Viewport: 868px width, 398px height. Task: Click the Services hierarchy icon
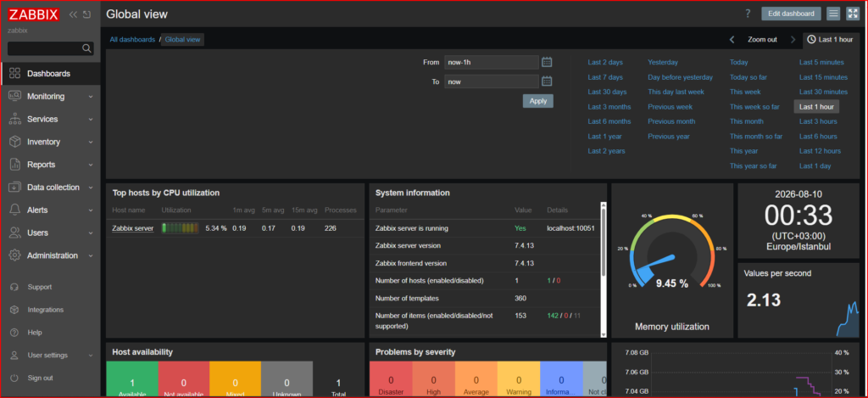[x=15, y=119]
